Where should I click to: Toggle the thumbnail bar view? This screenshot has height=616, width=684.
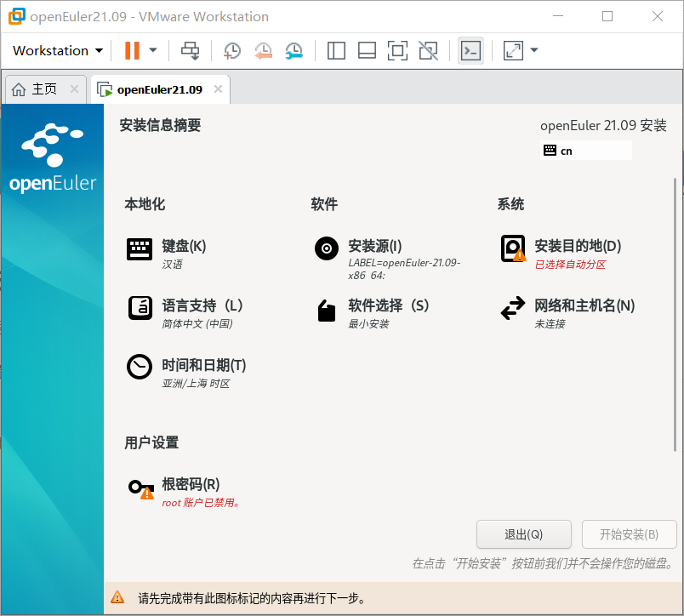(367, 50)
